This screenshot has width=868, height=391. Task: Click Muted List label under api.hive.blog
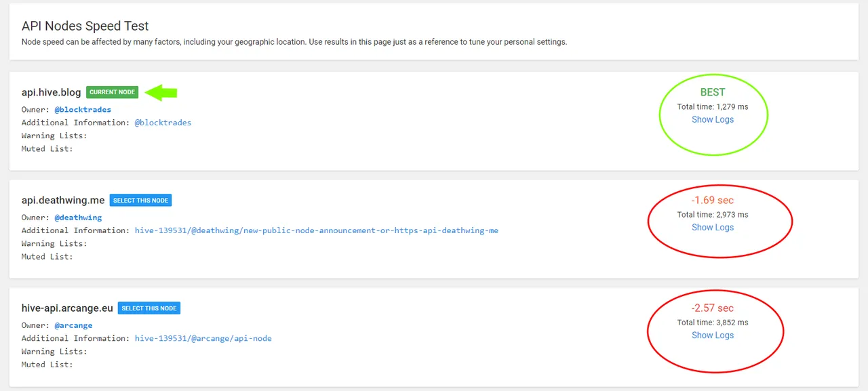[47, 148]
